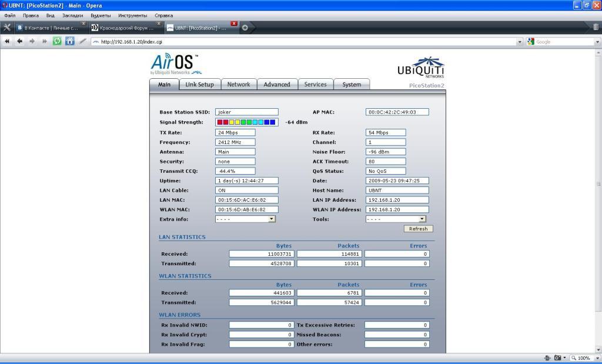Click the Uptime value field
The width and height of the screenshot is (602, 364).
pos(246,181)
